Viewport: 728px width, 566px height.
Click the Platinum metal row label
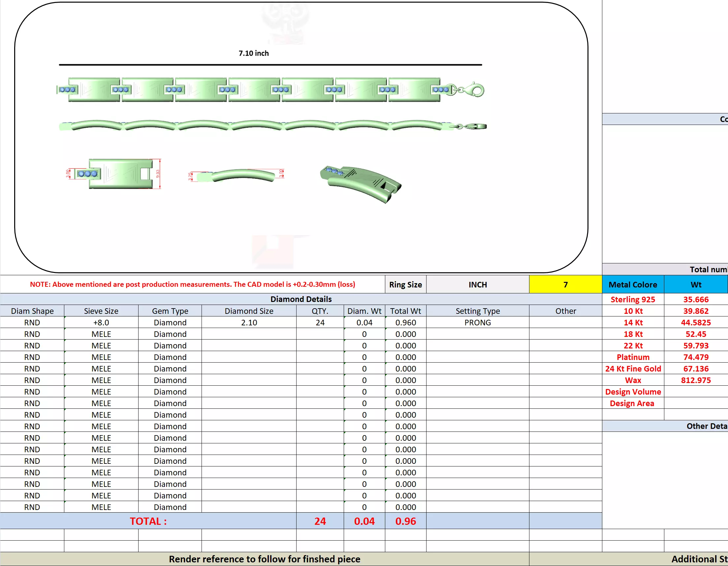632,357
